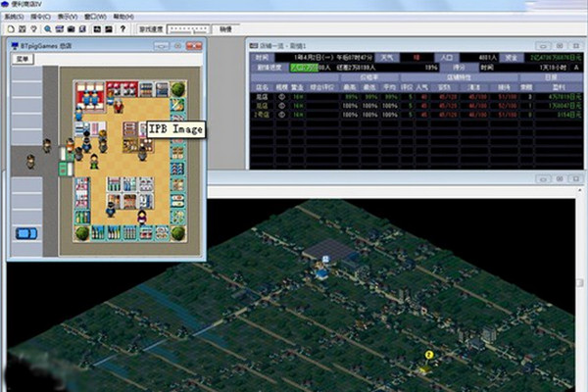Minimize the store list window
This screenshot has width=588, height=392.
pos(543,46)
